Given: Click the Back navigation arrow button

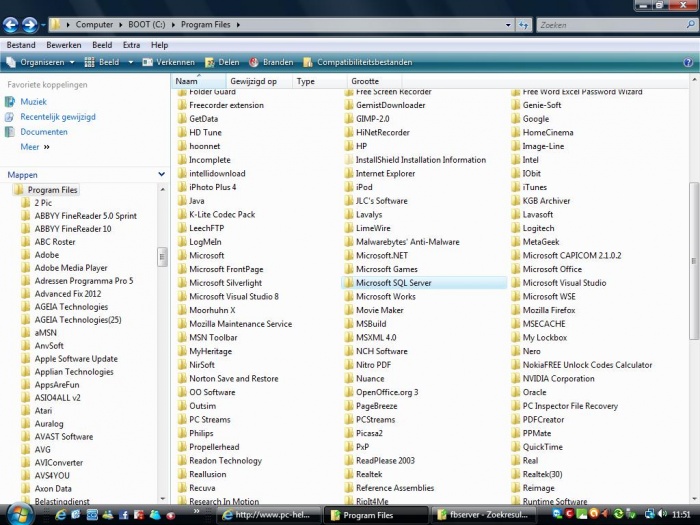Looking at the screenshot, I should (11, 24).
